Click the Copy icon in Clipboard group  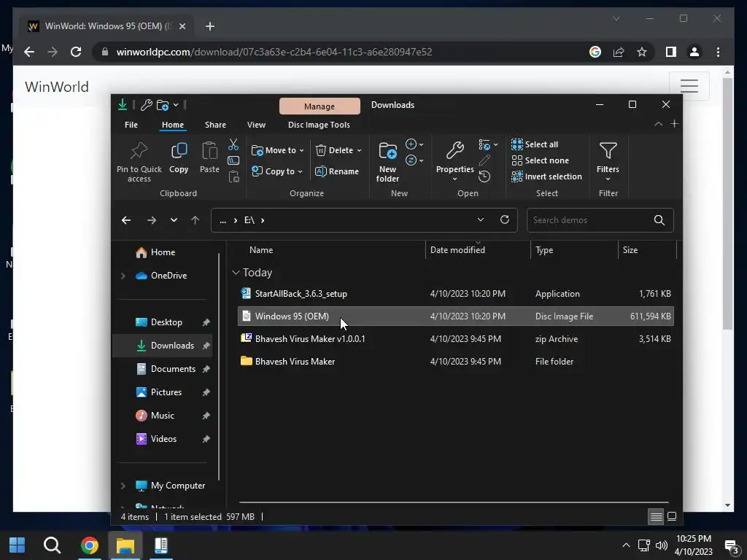[x=179, y=152]
